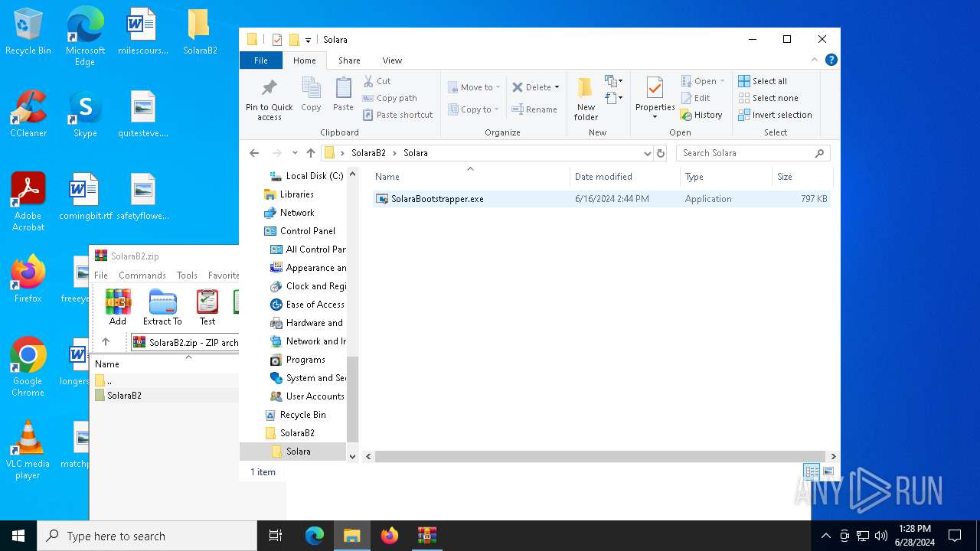Select User Accounts in navigation pane

pos(307,396)
